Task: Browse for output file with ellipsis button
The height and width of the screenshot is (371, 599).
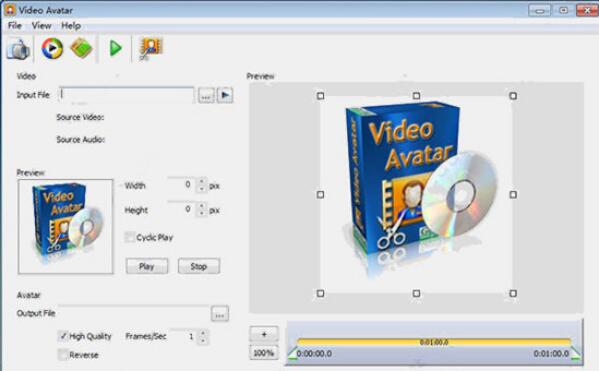Action: pyautogui.click(x=220, y=314)
